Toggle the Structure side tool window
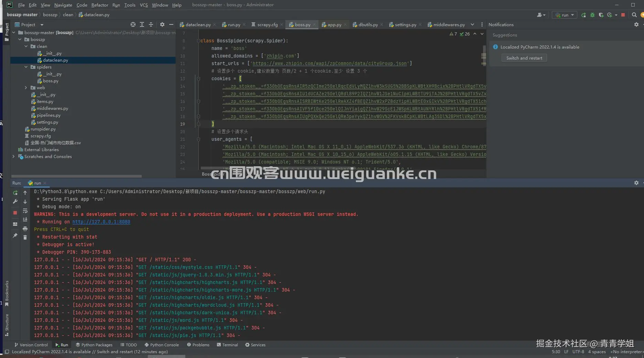Viewport: 644px width, 358px height. click(x=7, y=325)
